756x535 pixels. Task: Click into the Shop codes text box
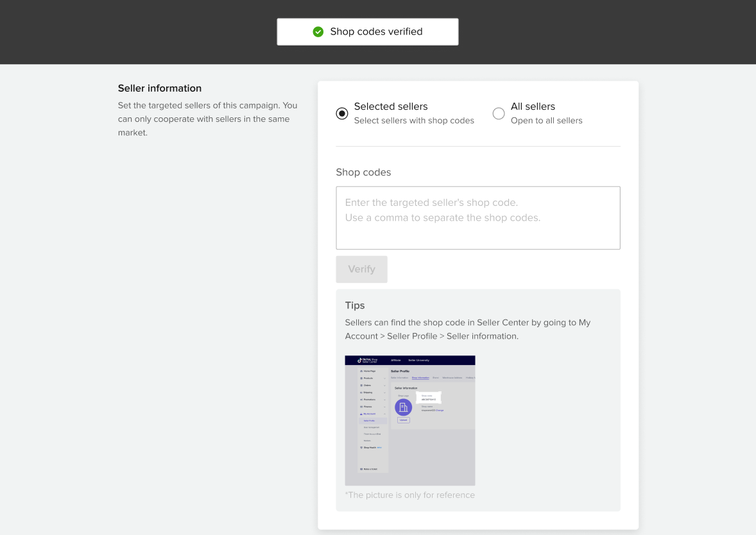point(477,217)
